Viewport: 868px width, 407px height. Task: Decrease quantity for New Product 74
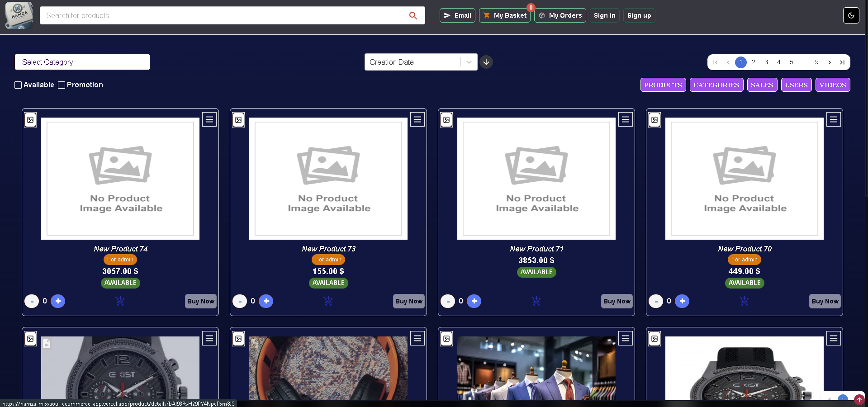(x=32, y=301)
